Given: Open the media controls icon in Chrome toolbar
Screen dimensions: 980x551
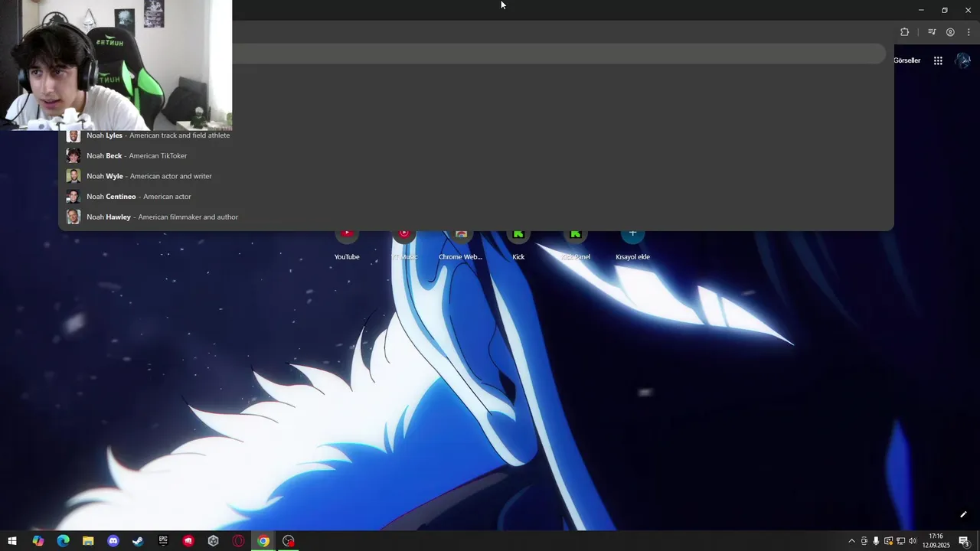Looking at the screenshot, I should pos(932,32).
